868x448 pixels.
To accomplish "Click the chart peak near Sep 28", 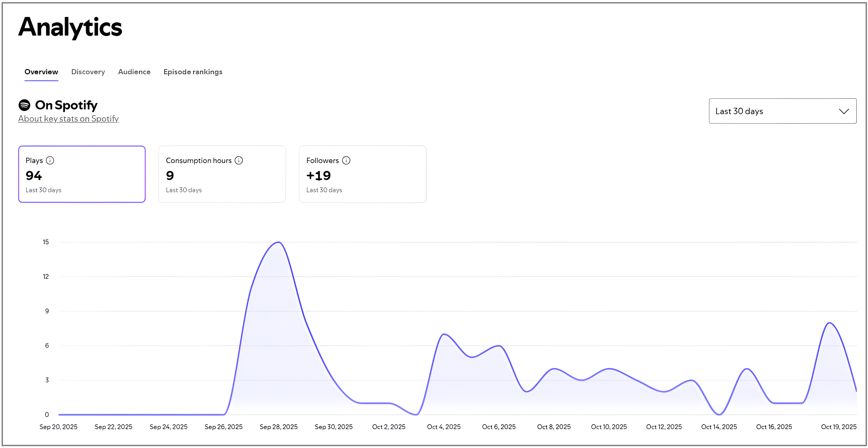I will [279, 242].
